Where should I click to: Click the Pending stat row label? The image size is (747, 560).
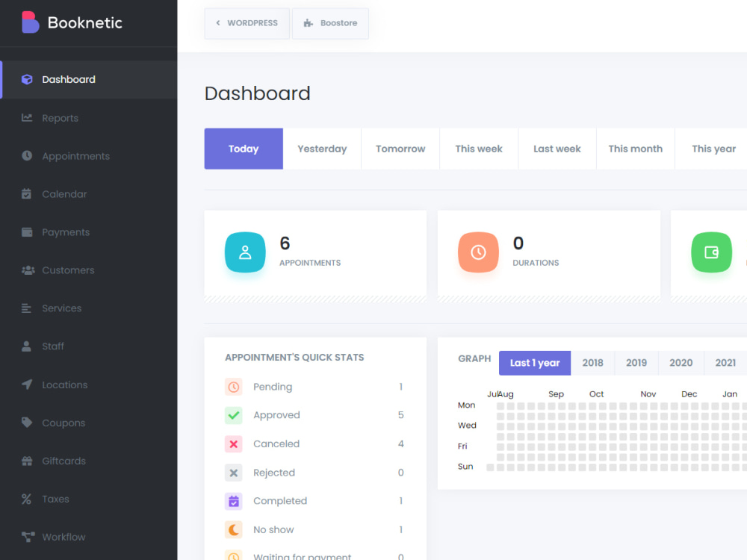pos(273,387)
